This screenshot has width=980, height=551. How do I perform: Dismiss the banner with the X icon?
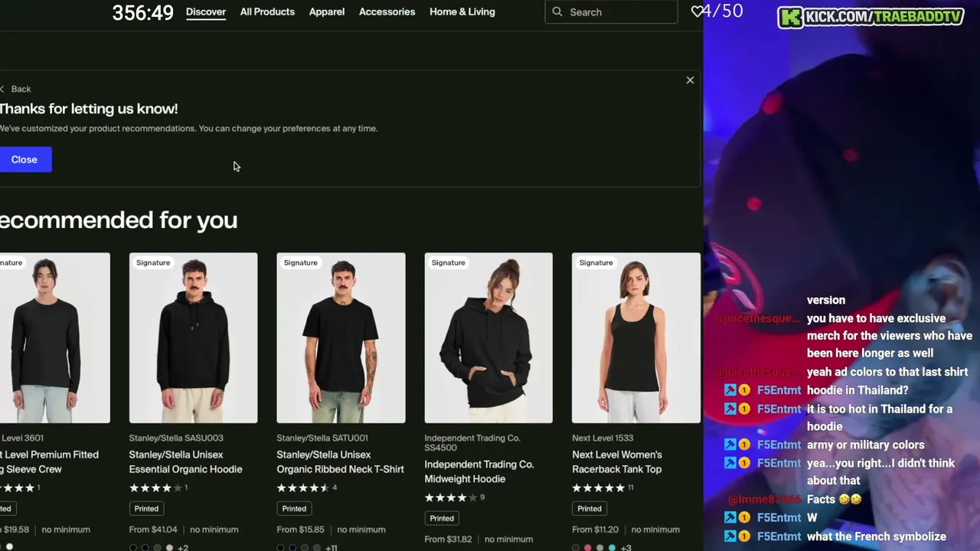[690, 80]
